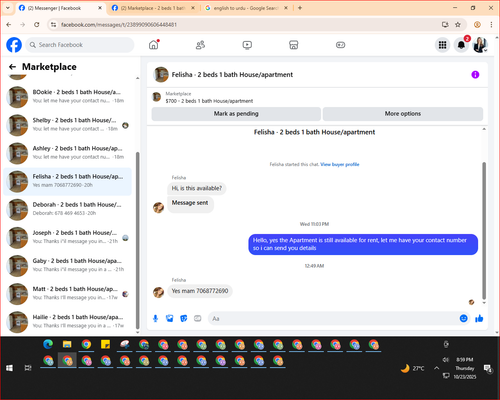The width and height of the screenshot is (500, 400).
Task: Reload the page
Action: 37,25
